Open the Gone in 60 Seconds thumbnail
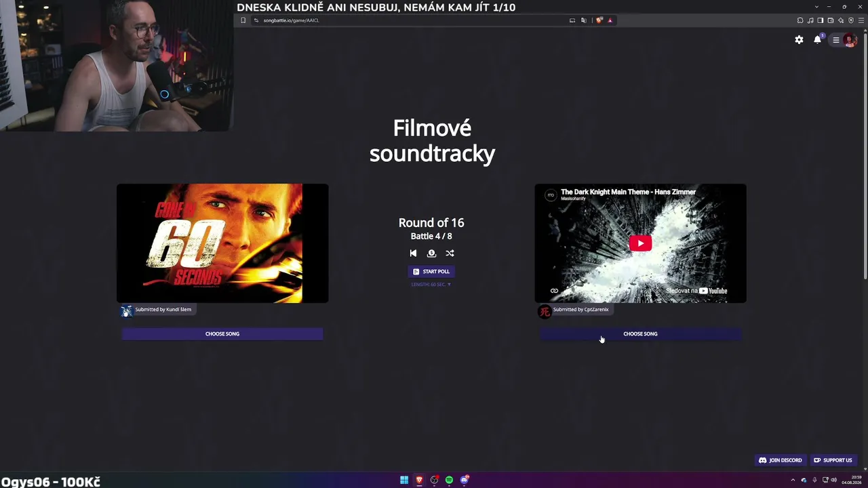The image size is (868, 488). coord(222,243)
